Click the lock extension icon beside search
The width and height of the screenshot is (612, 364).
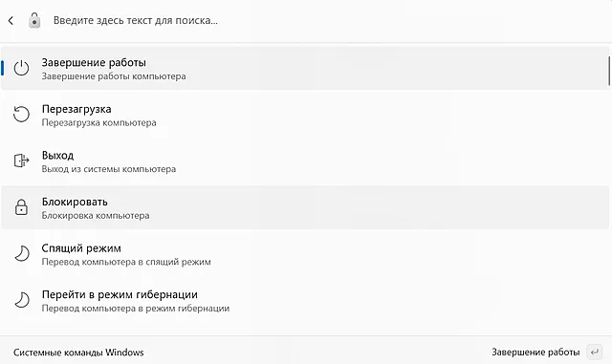[34, 20]
